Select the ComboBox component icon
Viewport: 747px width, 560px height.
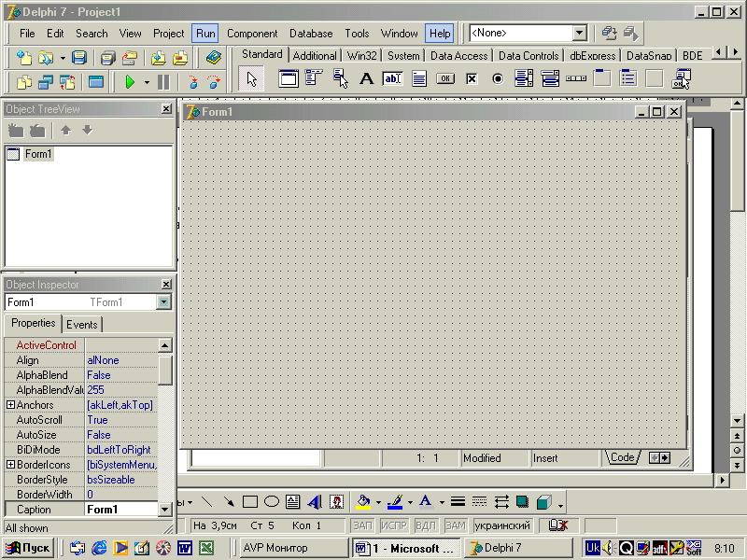(550, 78)
